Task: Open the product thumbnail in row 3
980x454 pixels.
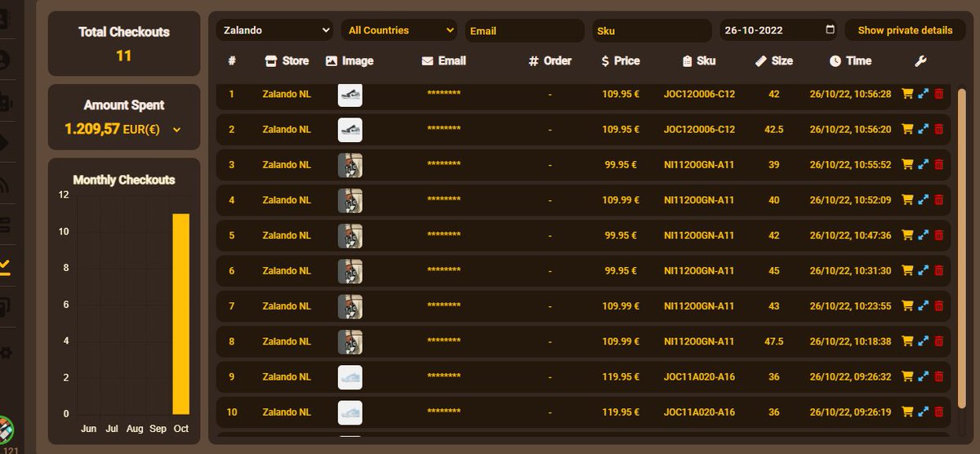Action: point(350,165)
